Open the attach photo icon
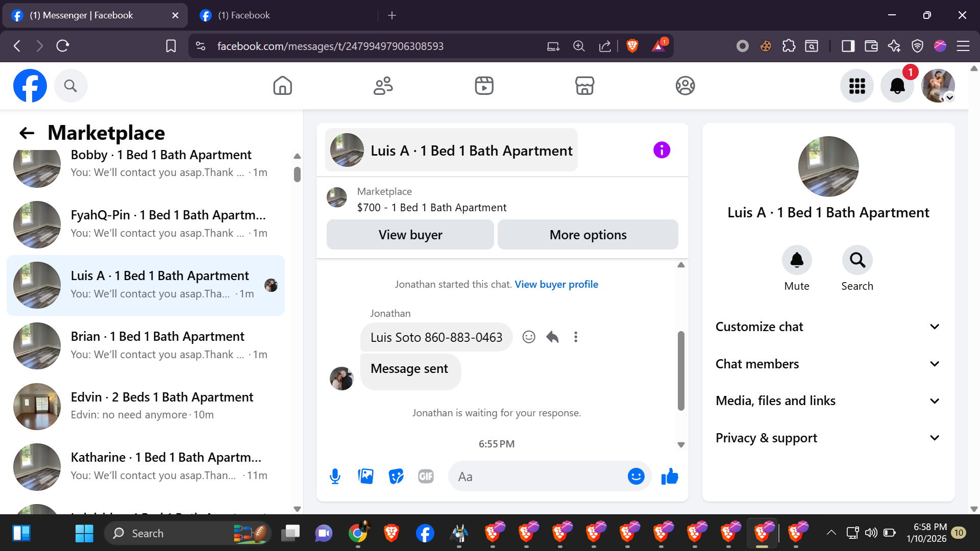This screenshot has height=551, width=980. point(365,477)
